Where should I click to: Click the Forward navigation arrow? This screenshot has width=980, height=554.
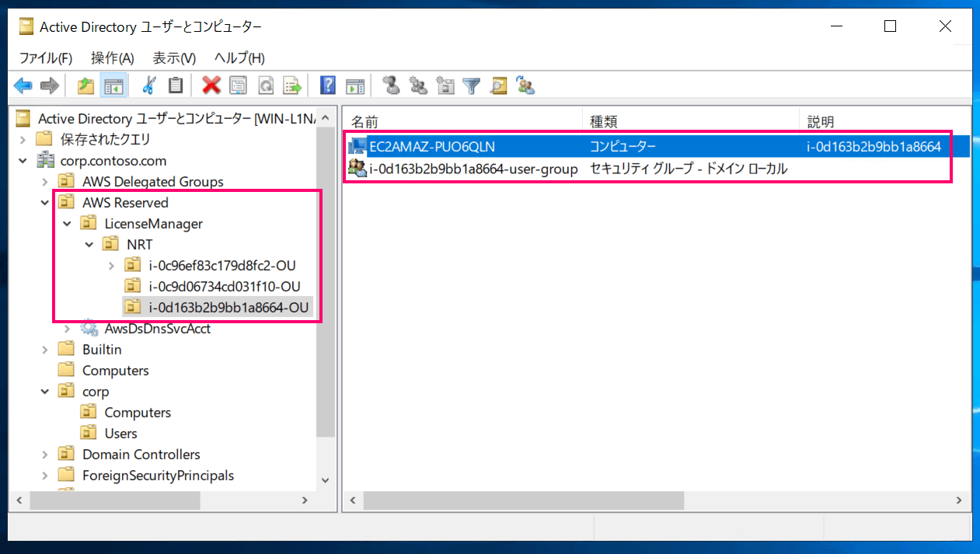click(x=50, y=85)
